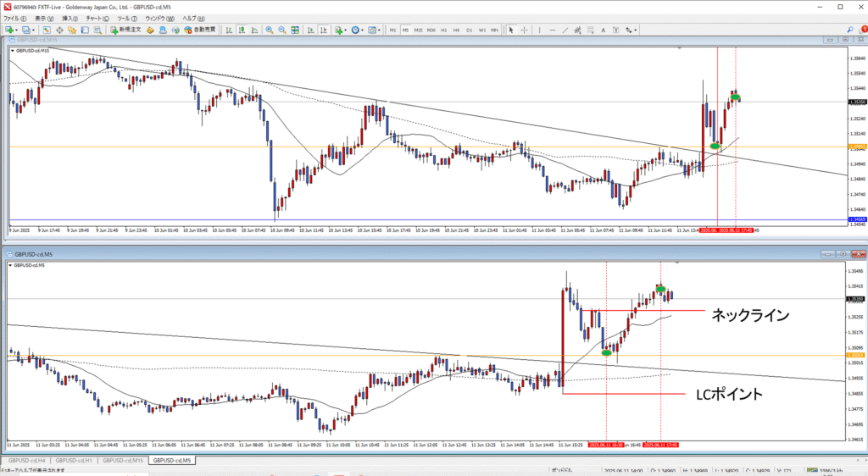This screenshot has height=476, width=868.
Task: Select the Fibonacci Retracement tool
Action: coord(591,30)
